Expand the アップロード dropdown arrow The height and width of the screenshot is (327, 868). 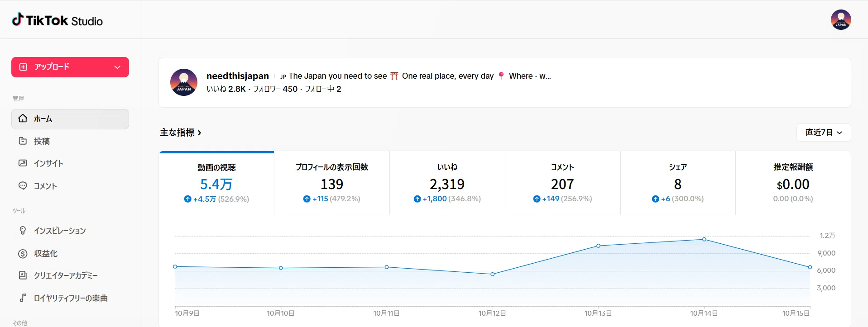click(117, 67)
